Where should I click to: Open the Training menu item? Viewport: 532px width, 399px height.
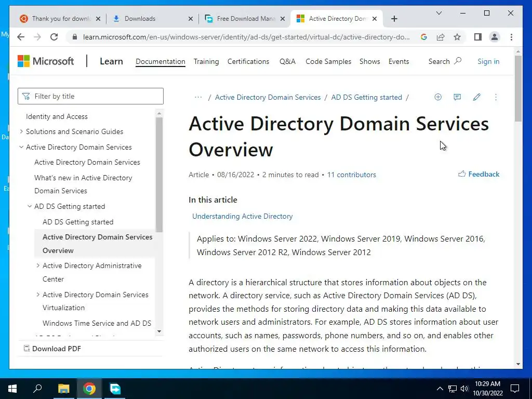(206, 61)
